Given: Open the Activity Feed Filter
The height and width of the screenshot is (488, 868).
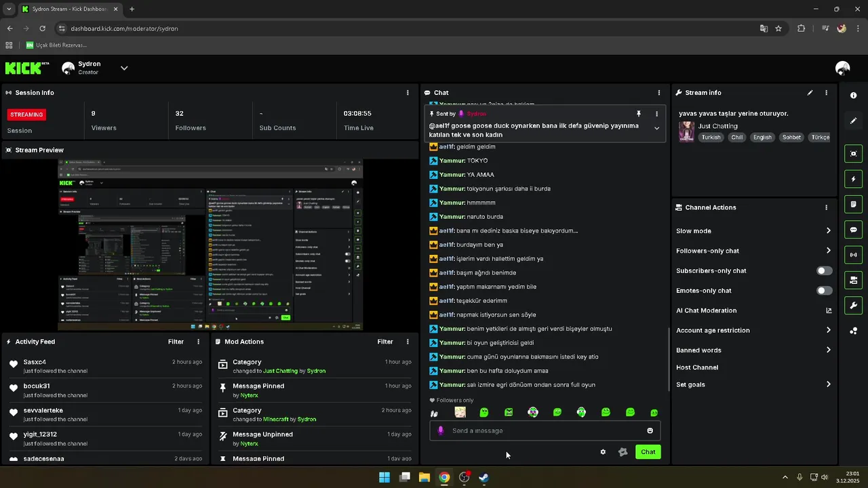Looking at the screenshot, I should click(176, 342).
